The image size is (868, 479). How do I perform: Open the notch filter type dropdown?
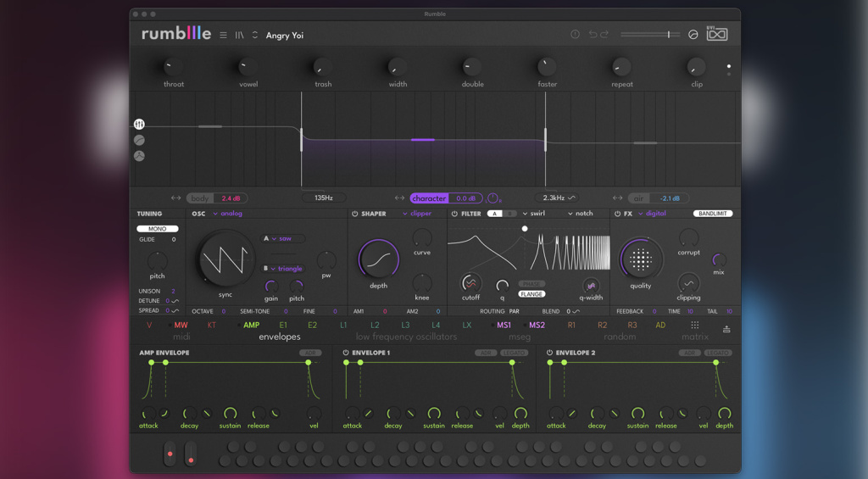580,214
